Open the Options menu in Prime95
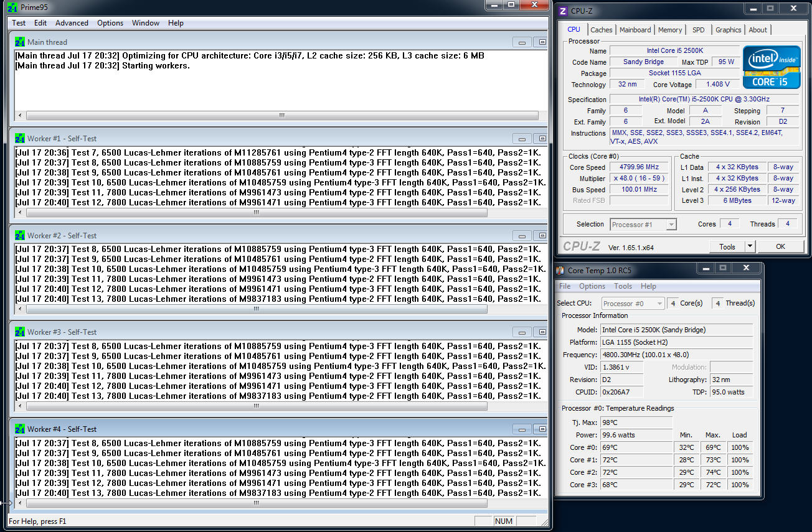Viewport: 812px width, 532px height. pyautogui.click(x=110, y=23)
